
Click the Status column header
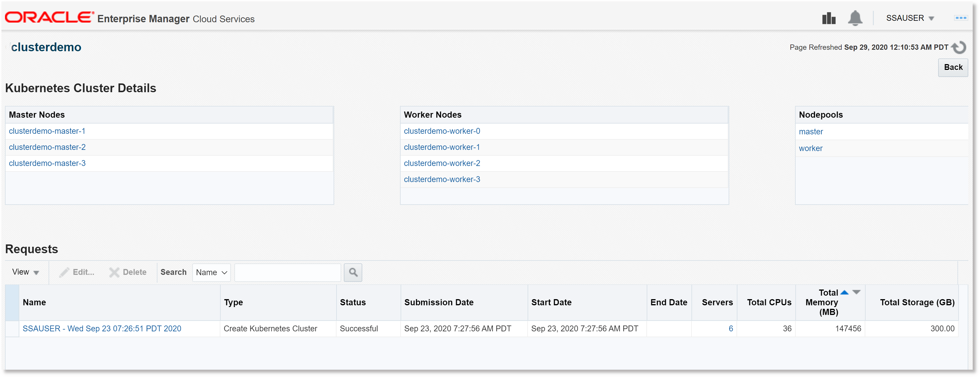tap(368, 302)
